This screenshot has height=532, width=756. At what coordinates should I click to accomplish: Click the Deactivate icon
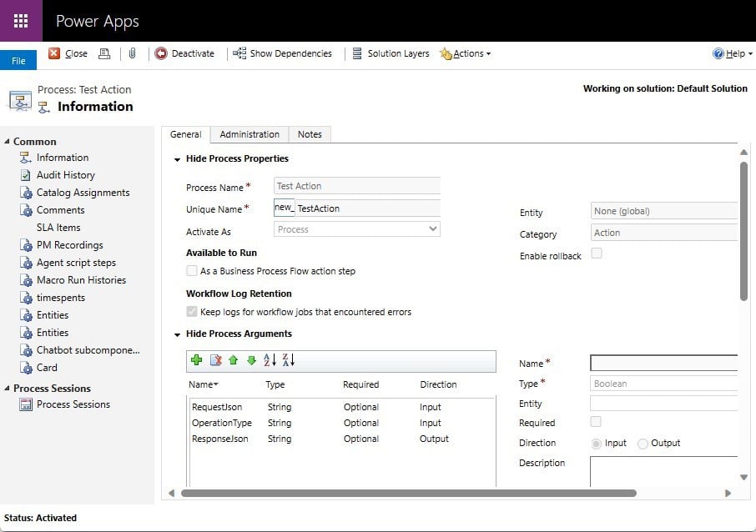point(160,53)
